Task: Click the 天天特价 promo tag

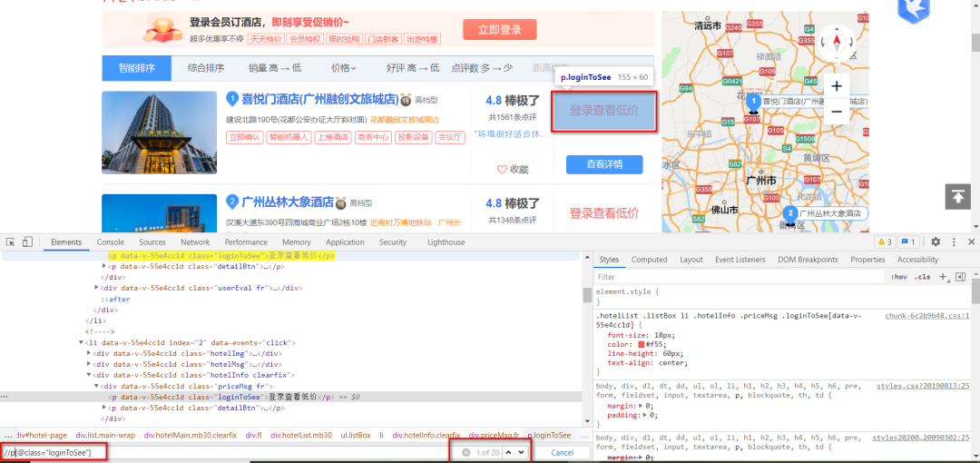Action: [266, 39]
